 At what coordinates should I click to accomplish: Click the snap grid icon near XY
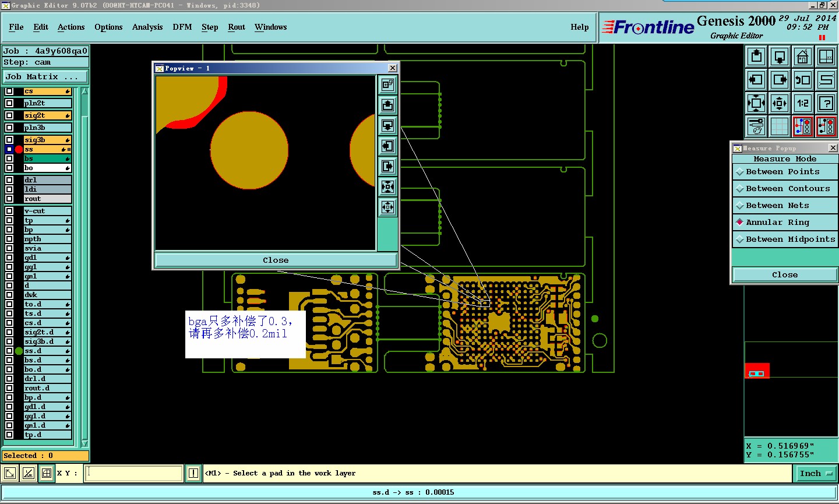47,473
